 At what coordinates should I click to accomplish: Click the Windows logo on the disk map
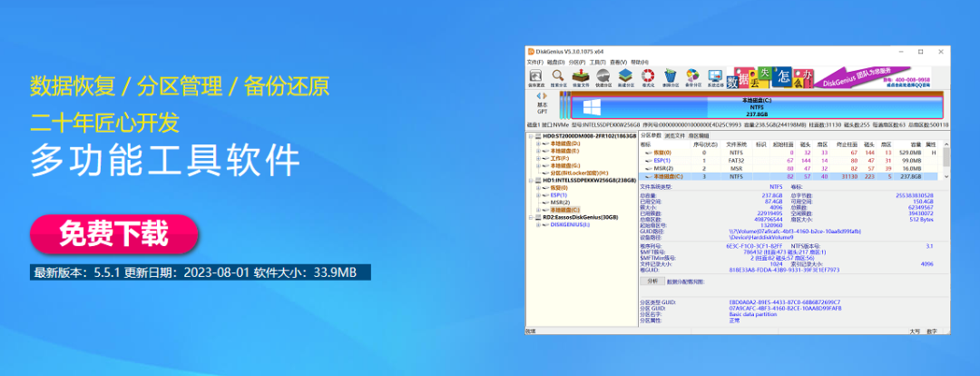click(x=592, y=107)
